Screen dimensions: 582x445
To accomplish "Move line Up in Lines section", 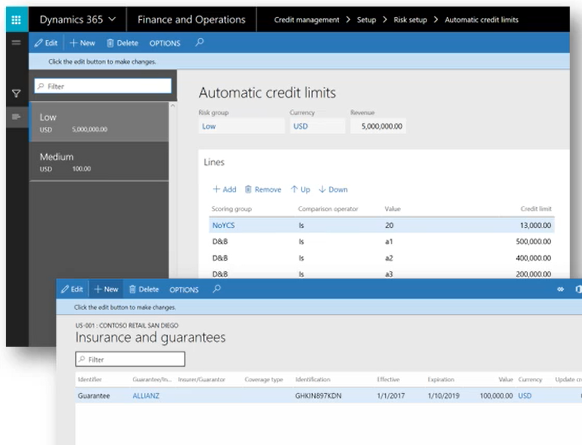I will pos(300,190).
